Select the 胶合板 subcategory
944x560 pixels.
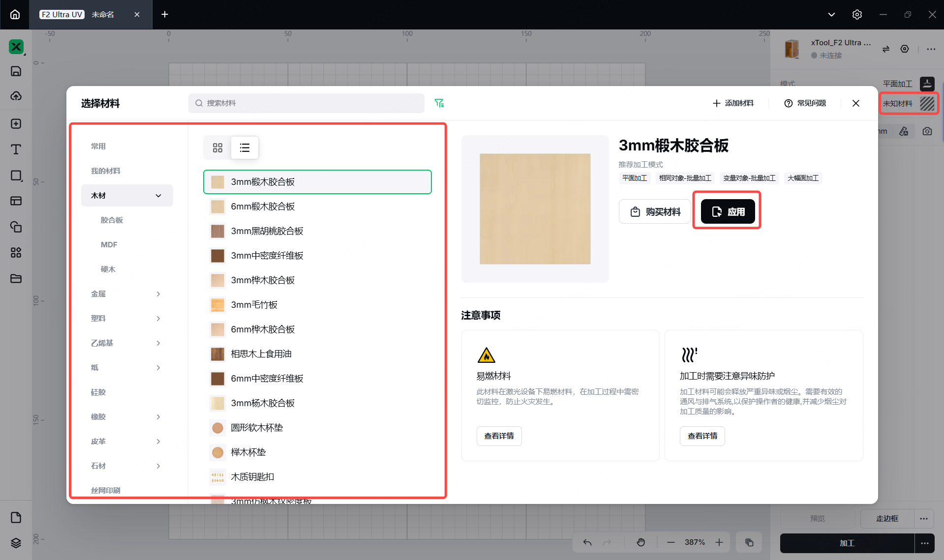point(112,220)
